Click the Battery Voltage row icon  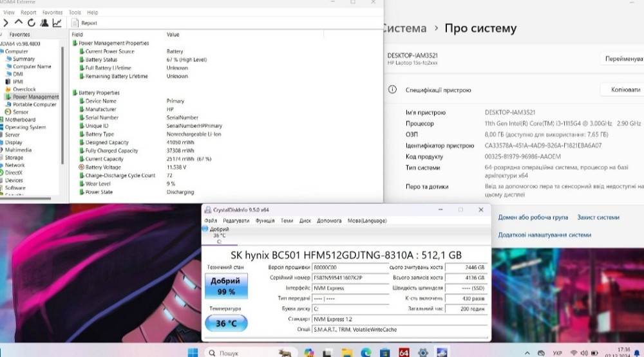(81, 167)
